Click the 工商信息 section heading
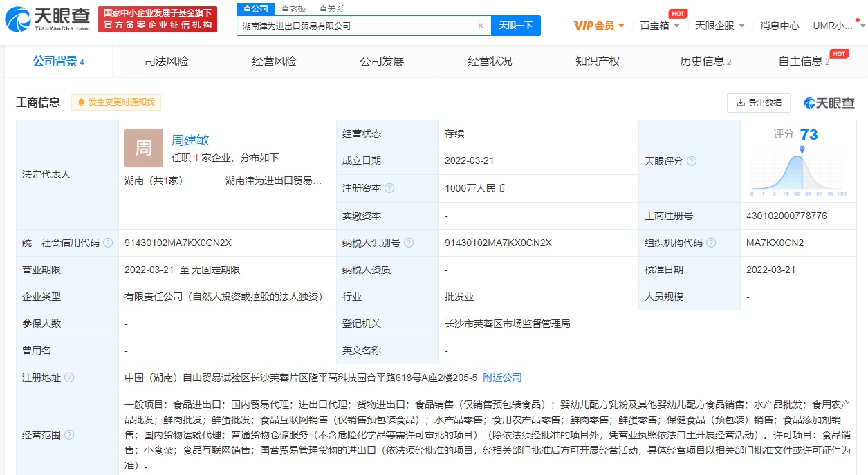The height and width of the screenshot is (475, 868). coord(38,102)
